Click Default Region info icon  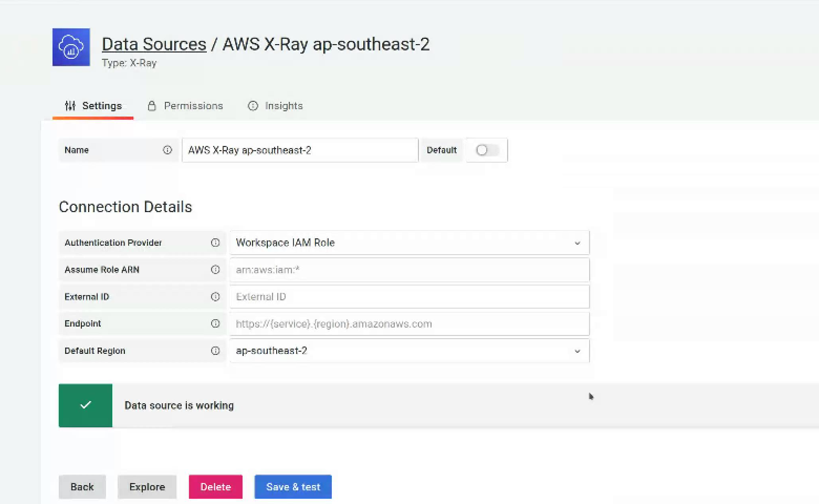pyautogui.click(x=215, y=351)
